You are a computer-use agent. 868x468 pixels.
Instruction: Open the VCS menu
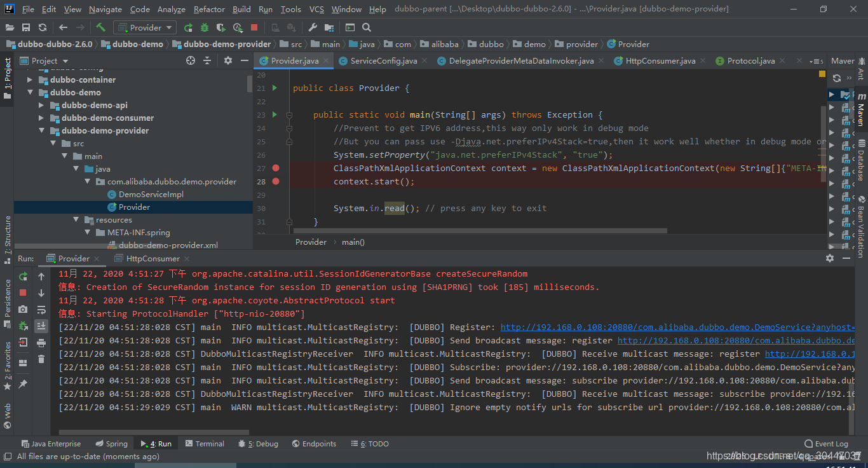click(x=316, y=9)
